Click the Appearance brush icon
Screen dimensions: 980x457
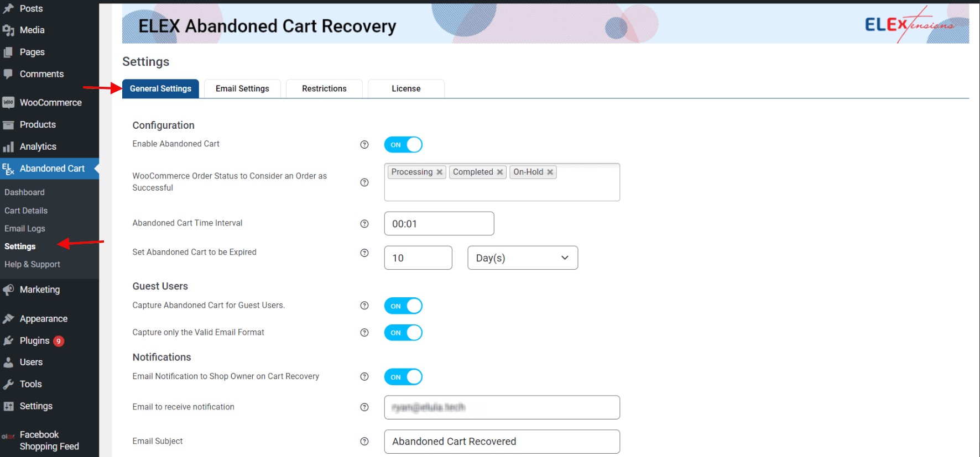pos(8,319)
